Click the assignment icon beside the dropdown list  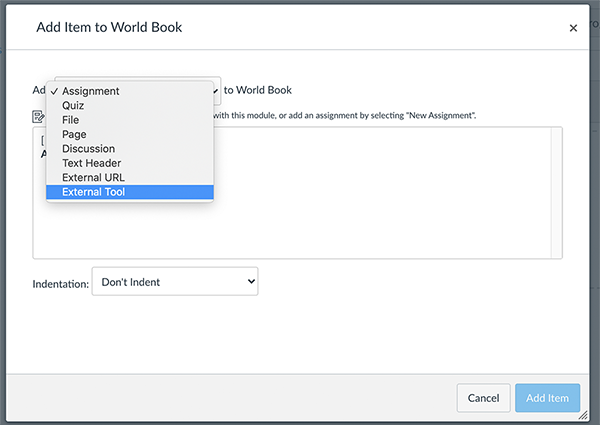[x=38, y=116]
